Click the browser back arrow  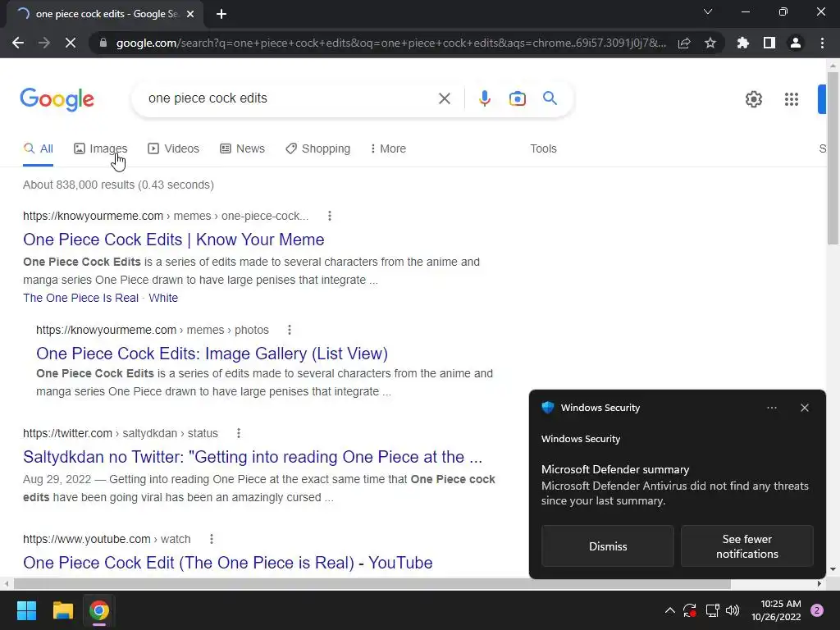(x=18, y=43)
